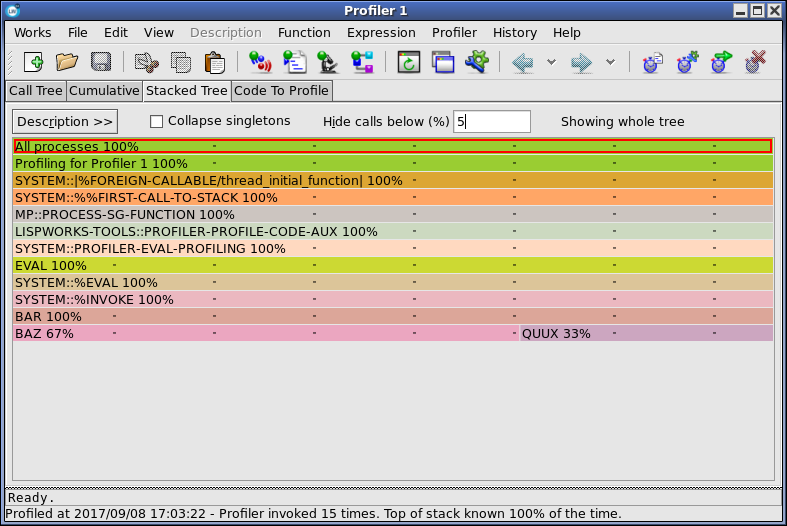The width and height of the screenshot is (787, 526).
Task: Click the Listen icon with sound waves
Action: click(260, 63)
